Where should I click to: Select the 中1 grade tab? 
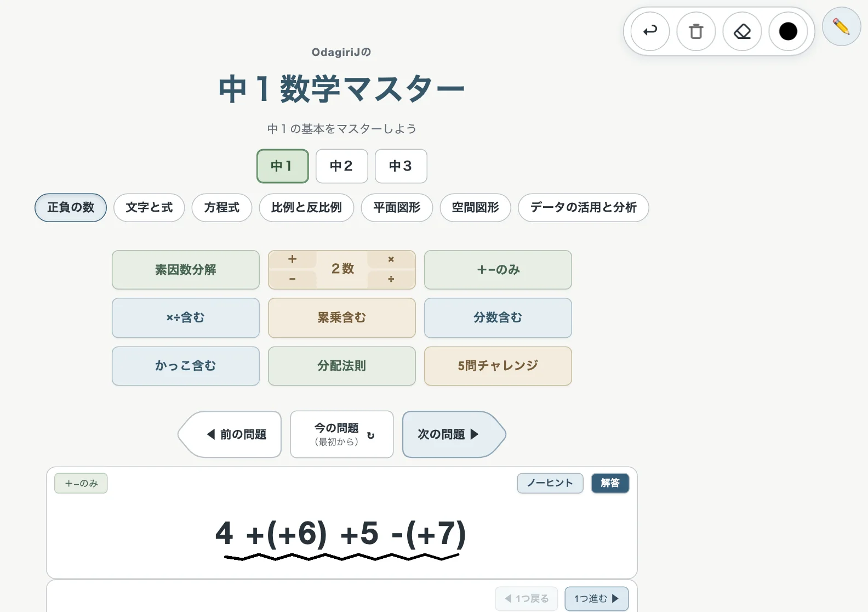(283, 166)
